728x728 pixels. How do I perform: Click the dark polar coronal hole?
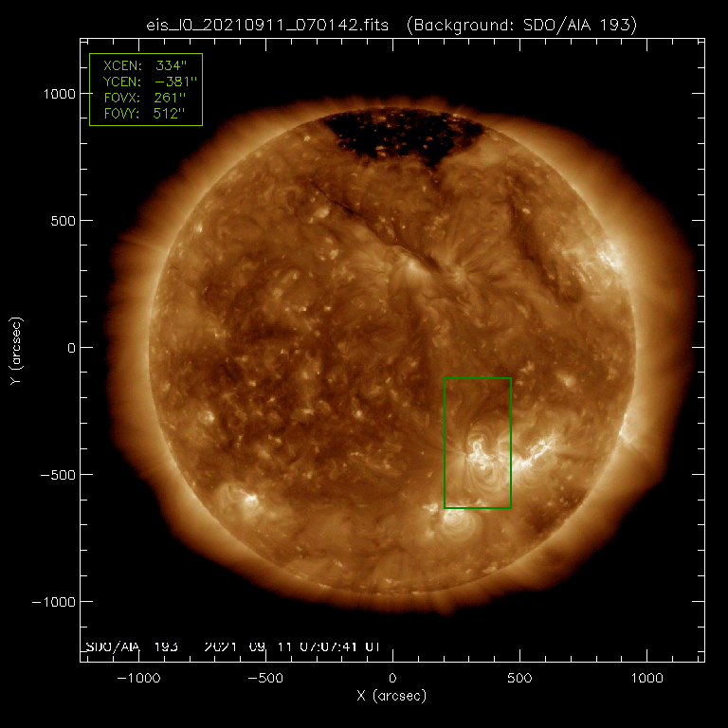[x=403, y=137]
